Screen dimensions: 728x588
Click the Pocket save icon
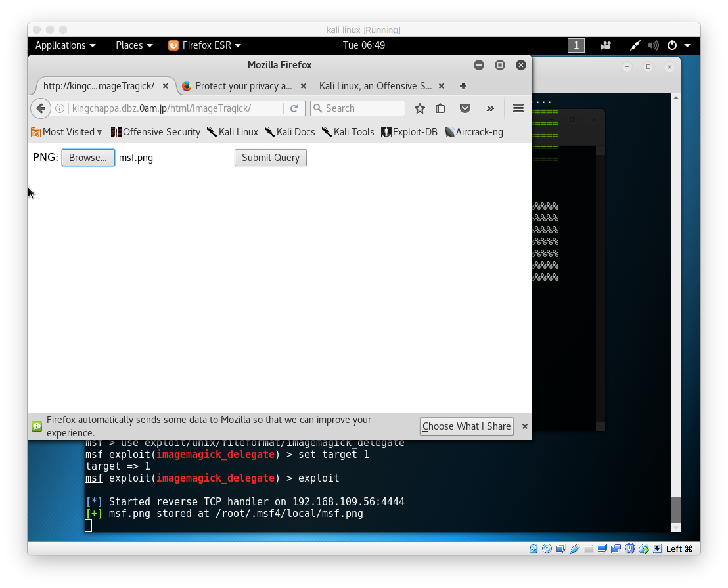click(x=465, y=108)
